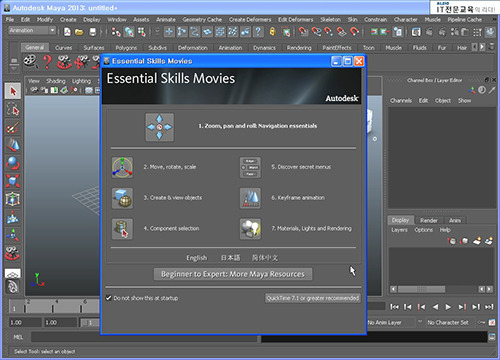This screenshot has height=360, width=500.
Task: Open the viewport Lighting menu
Action: click(x=81, y=81)
